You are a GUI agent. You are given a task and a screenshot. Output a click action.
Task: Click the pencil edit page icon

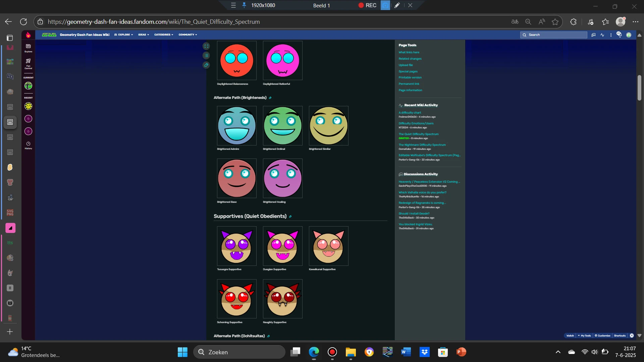(x=206, y=65)
